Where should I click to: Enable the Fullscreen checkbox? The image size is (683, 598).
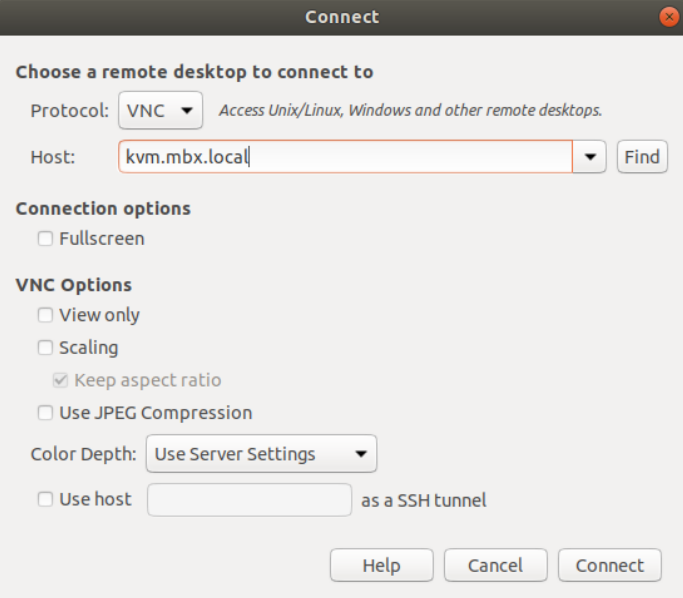(x=45, y=239)
